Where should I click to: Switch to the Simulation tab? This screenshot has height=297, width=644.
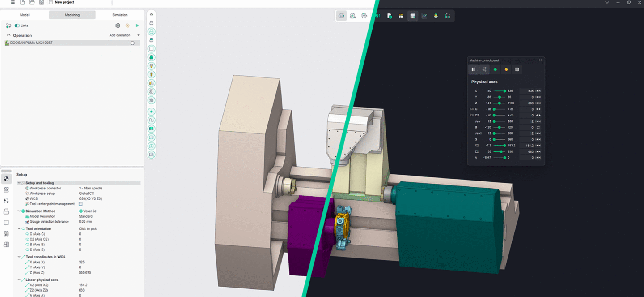pyautogui.click(x=120, y=15)
